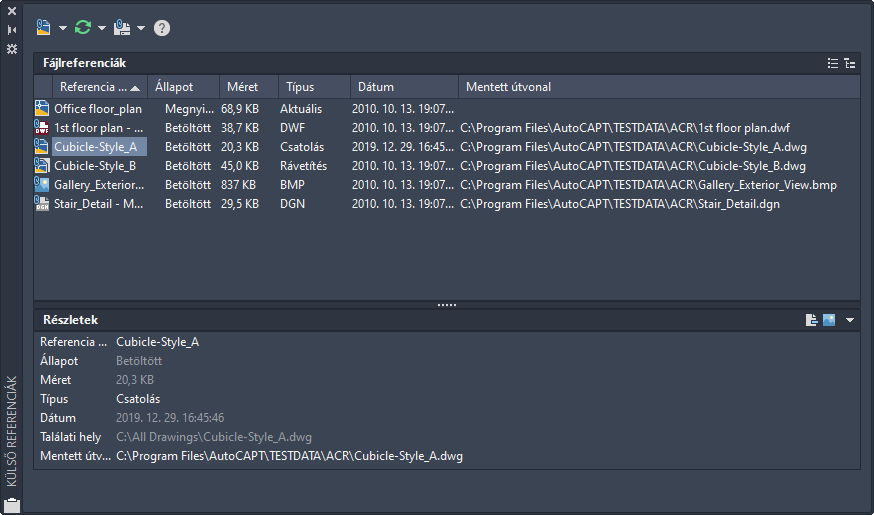Click the 1st floor plan DWF file icon
Viewport: 874px width, 515px height.
click(x=42, y=128)
